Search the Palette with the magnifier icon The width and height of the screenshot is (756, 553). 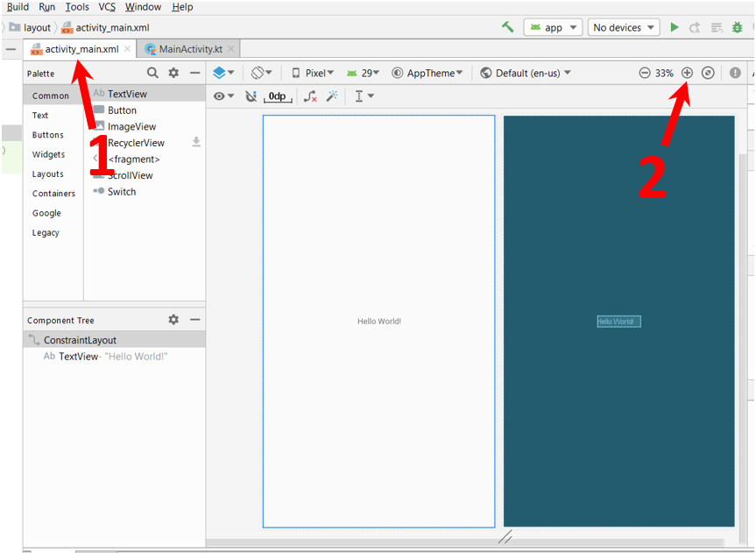pyautogui.click(x=152, y=73)
